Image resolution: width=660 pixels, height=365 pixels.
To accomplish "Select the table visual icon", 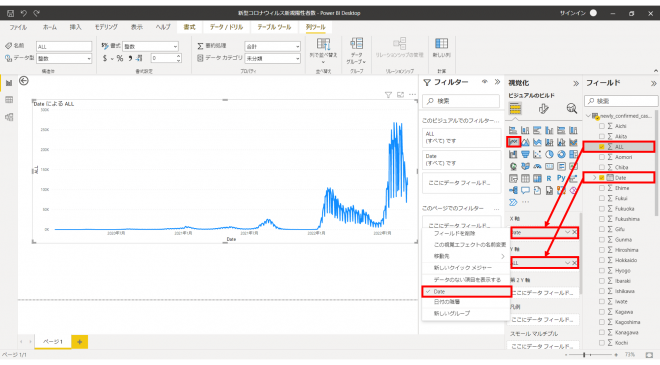I will point(525,179).
